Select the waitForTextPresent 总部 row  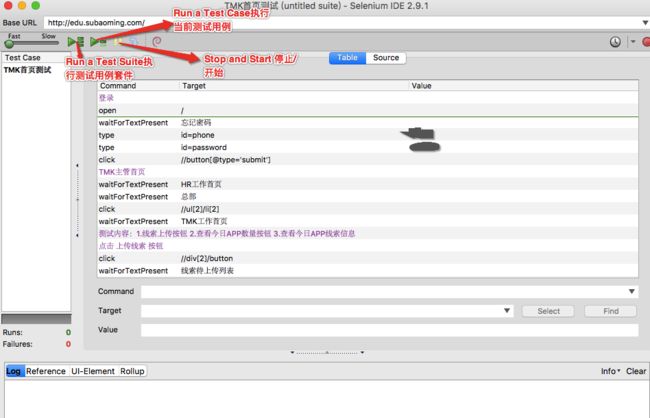point(368,197)
